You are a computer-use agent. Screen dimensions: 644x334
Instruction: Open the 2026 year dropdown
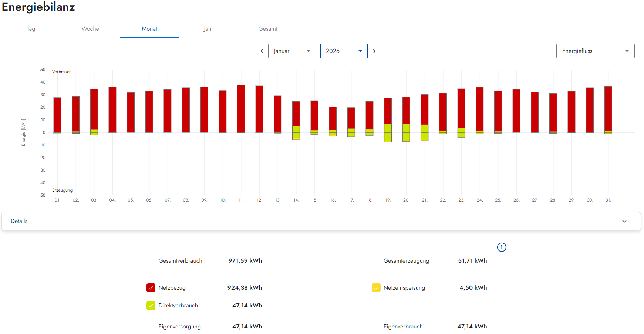344,51
